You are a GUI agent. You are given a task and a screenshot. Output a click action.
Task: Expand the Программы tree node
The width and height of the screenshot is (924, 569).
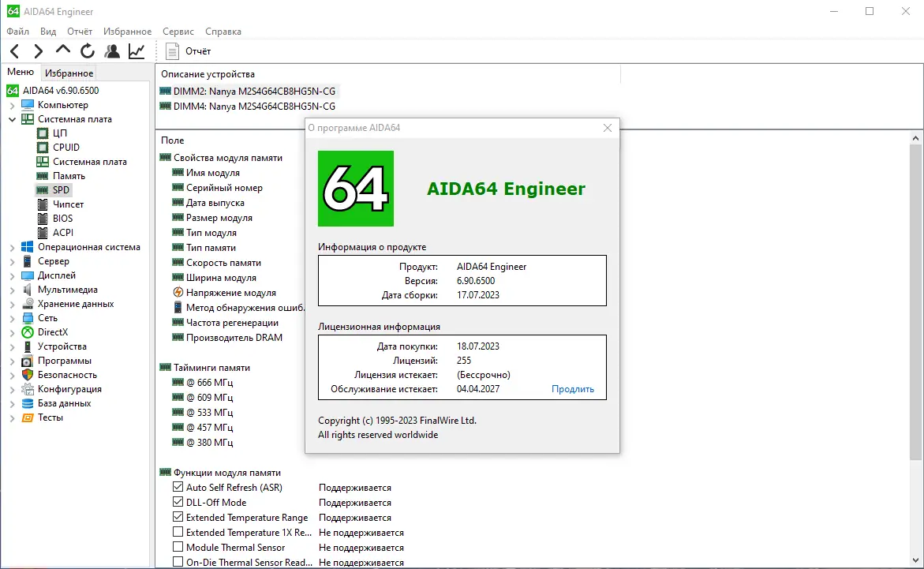click(13, 361)
